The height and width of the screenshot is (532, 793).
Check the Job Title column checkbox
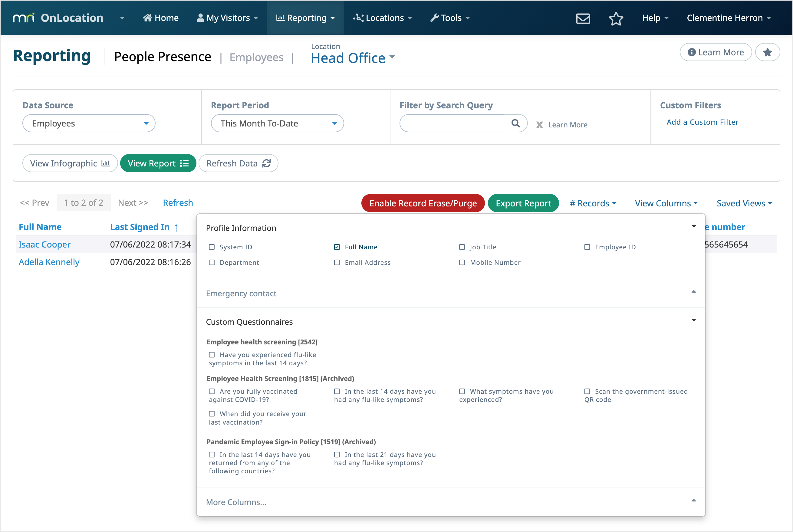point(462,247)
